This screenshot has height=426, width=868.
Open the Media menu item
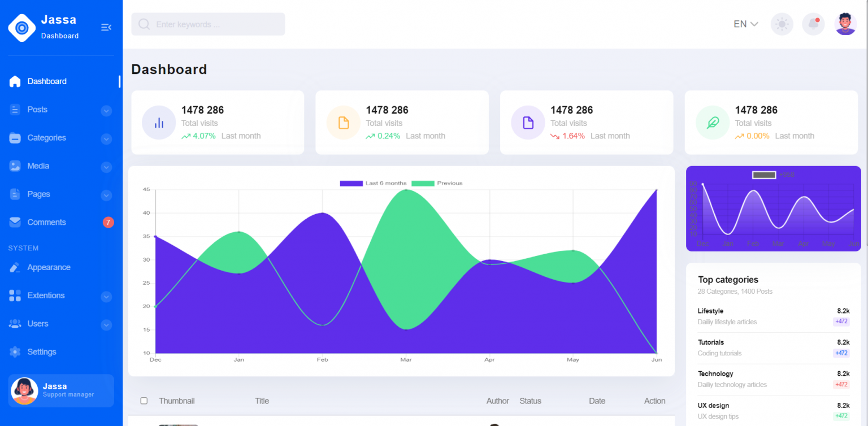(x=38, y=166)
